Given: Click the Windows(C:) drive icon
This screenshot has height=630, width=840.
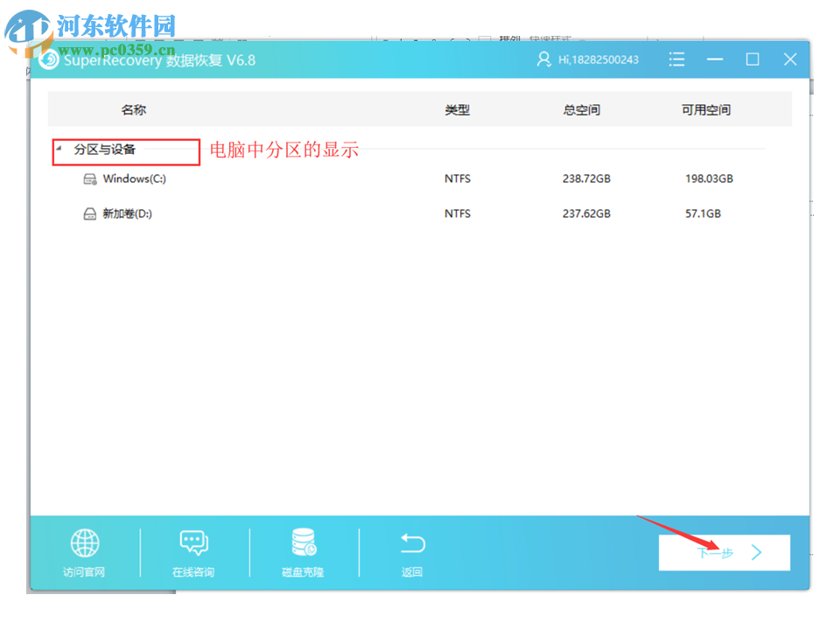Looking at the screenshot, I should coord(89,178).
